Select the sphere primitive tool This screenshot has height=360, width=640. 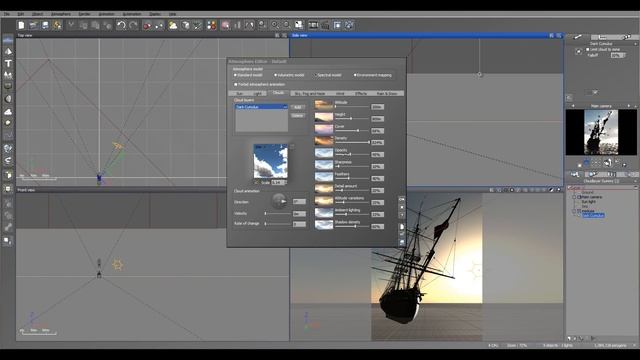[8, 99]
